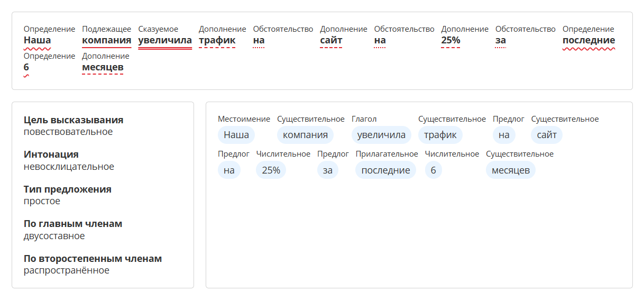Click the 'сайт' noun chip
This screenshot has width=644, height=300.
(546, 135)
